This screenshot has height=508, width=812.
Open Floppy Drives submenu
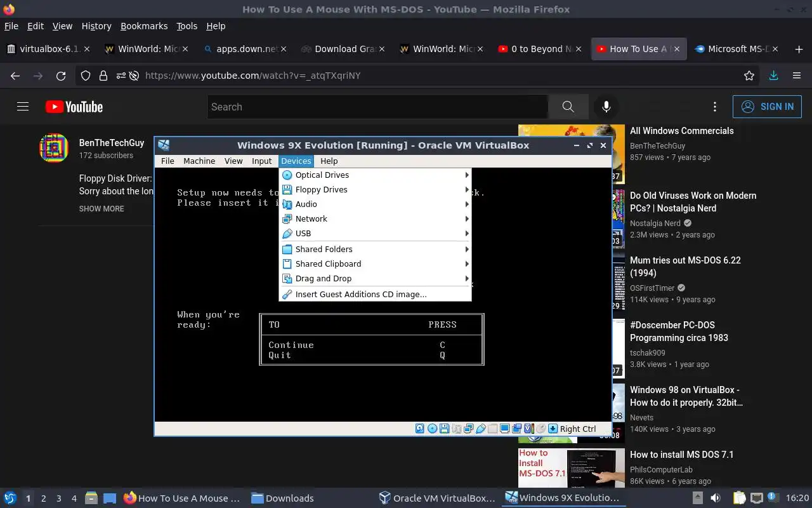click(x=375, y=189)
